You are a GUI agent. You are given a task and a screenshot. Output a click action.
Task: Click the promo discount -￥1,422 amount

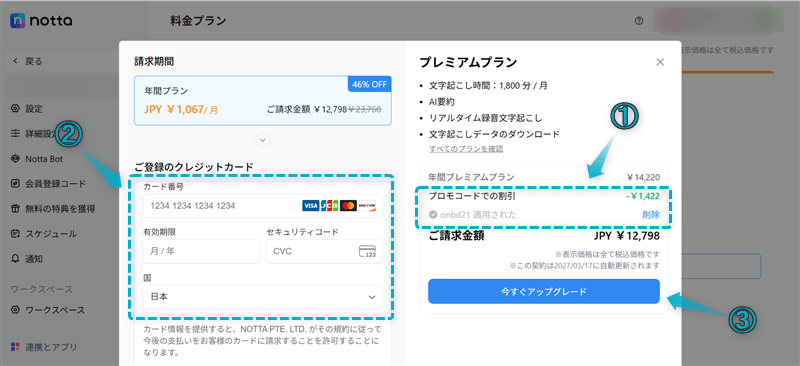pos(644,196)
